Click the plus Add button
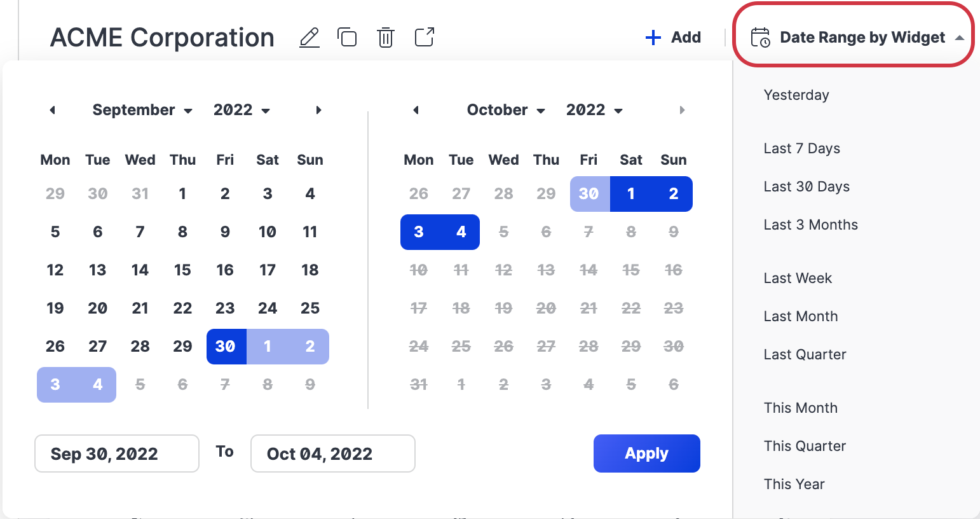 pos(673,38)
